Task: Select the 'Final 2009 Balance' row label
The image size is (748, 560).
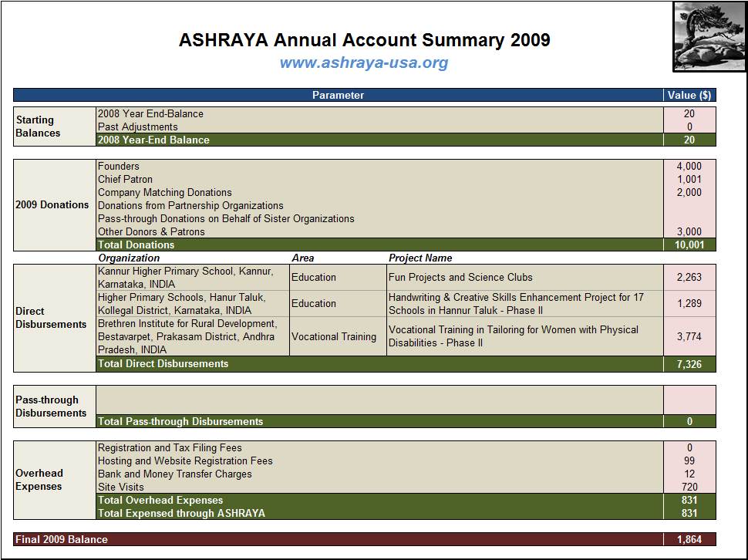Action: (x=62, y=539)
